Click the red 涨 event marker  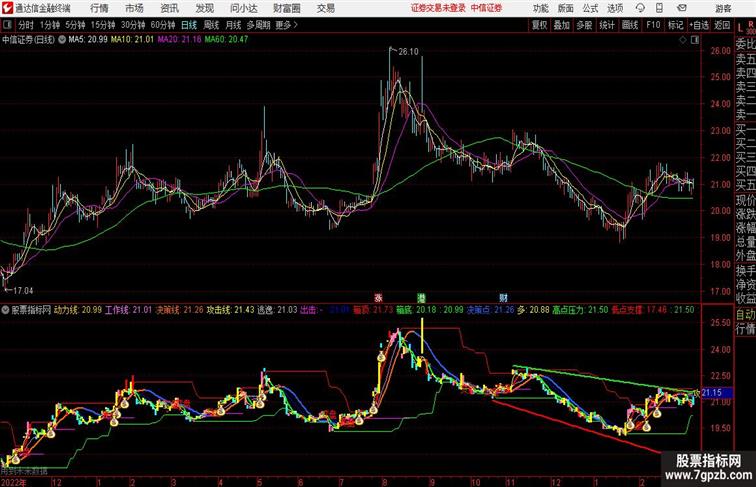(378, 298)
